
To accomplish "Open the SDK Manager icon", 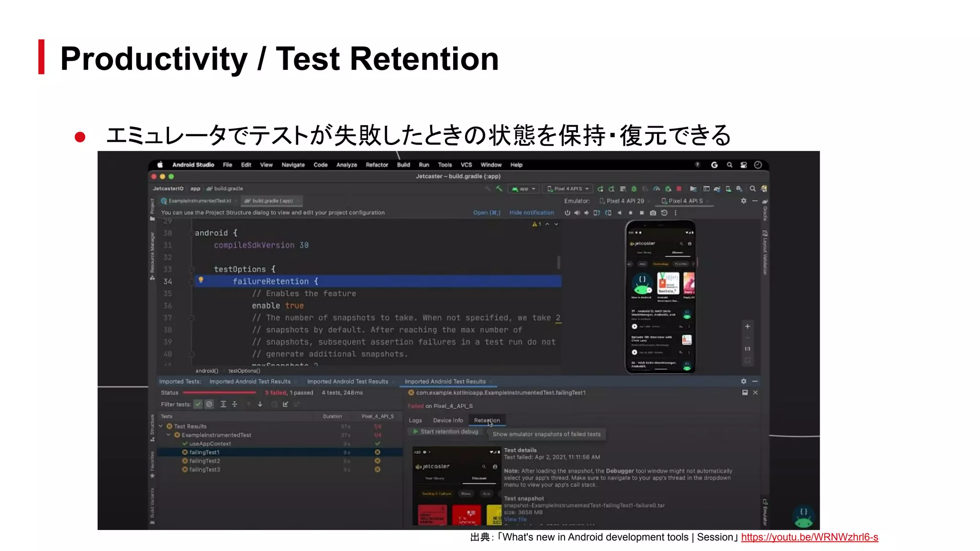I will click(739, 189).
